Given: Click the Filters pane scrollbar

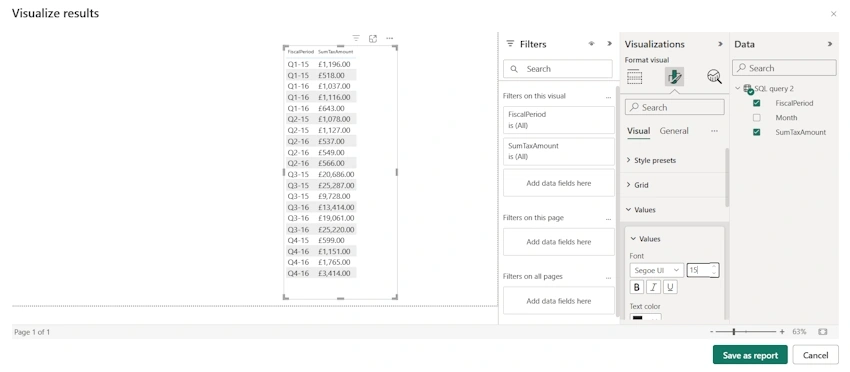Looking at the screenshot, I should (x=617, y=201).
